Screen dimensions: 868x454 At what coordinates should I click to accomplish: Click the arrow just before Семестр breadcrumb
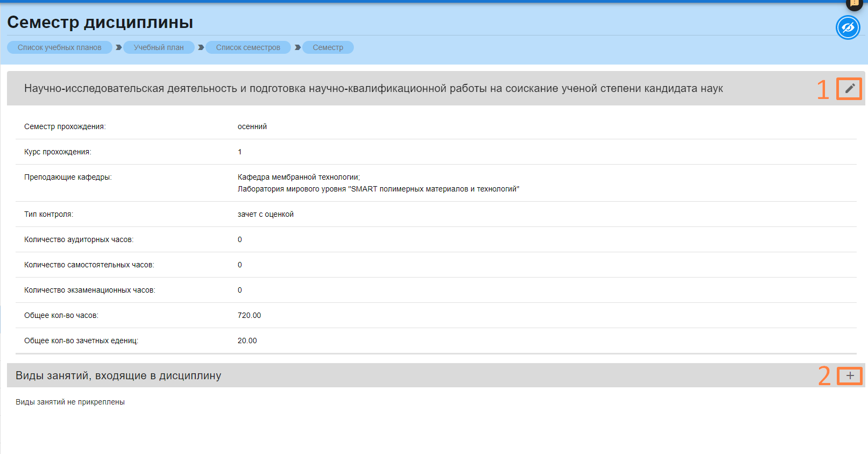click(x=297, y=47)
